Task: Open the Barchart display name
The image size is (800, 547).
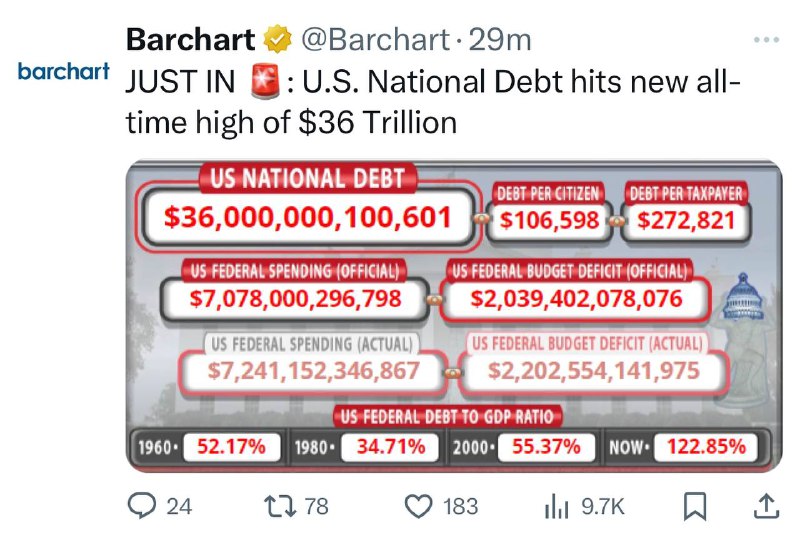Action: click(190, 39)
